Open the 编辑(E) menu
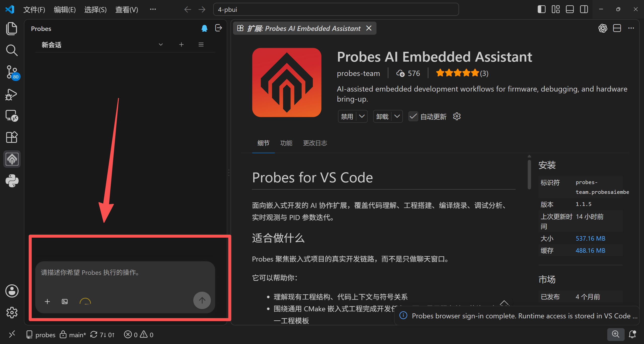The width and height of the screenshot is (644, 344). coord(65,10)
